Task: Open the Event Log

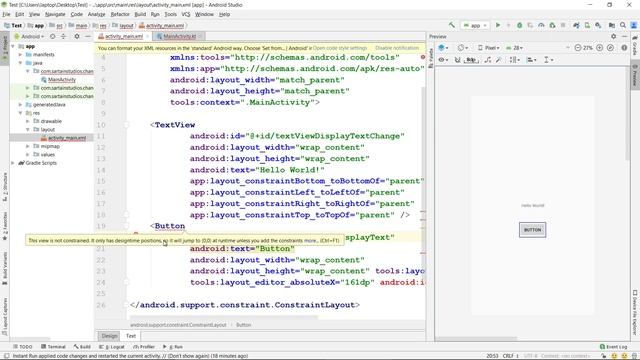Action: coord(613,347)
